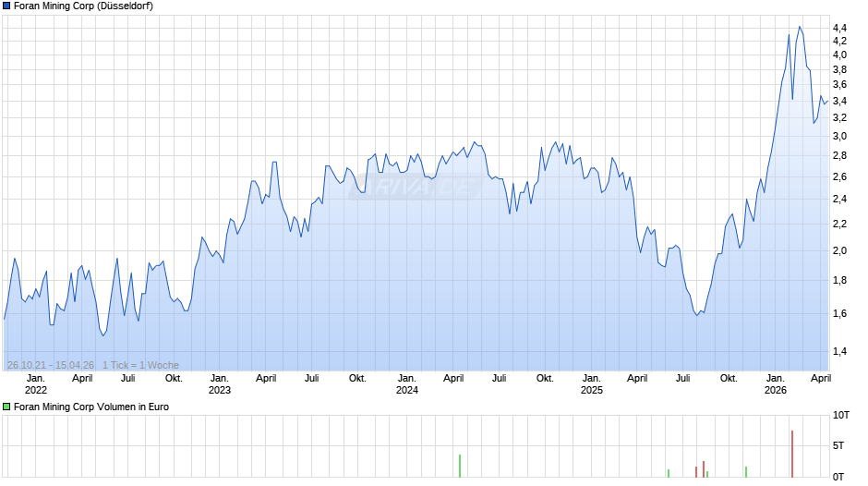868x486 pixels.
Task: Click the tall green volume bar in 2024
Action: (x=460, y=466)
